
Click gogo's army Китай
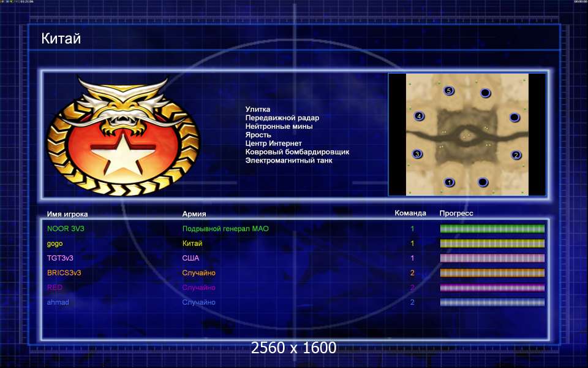[192, 243]
